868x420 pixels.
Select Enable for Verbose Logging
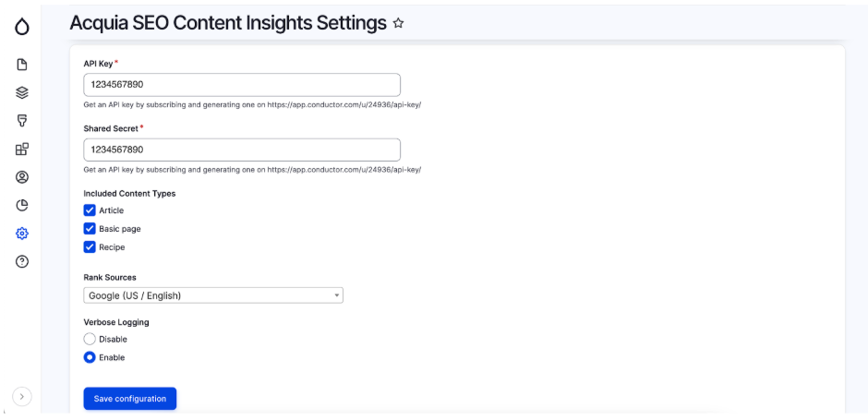90,357
